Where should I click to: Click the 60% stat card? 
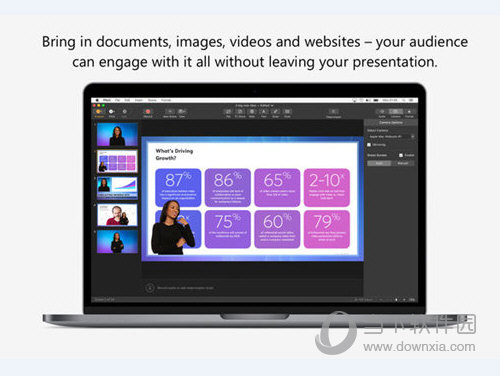pos(277,229)
